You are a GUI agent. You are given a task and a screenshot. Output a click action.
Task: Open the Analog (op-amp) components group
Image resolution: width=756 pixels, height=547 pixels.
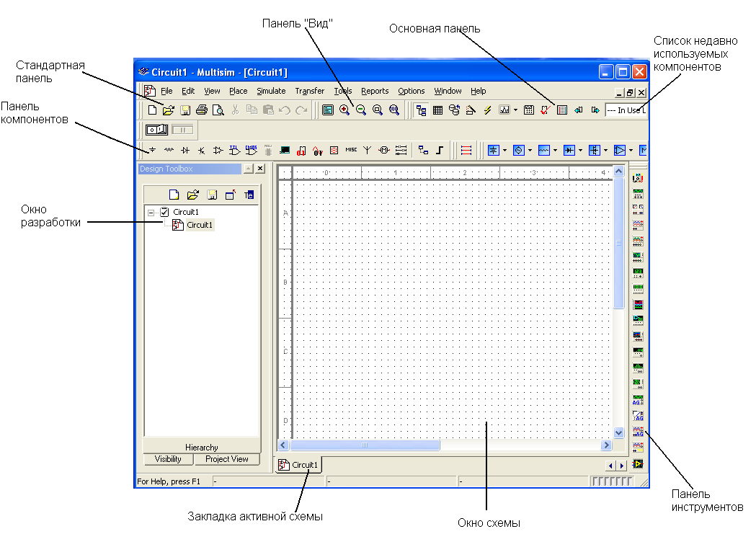pos(218,150)
